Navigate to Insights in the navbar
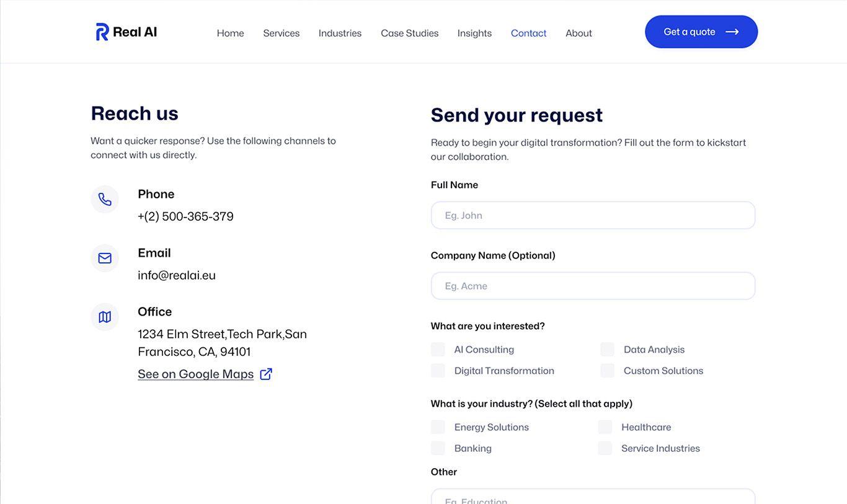Image resolution: width=847 pixels, height=504 pixels. (474, 33)
